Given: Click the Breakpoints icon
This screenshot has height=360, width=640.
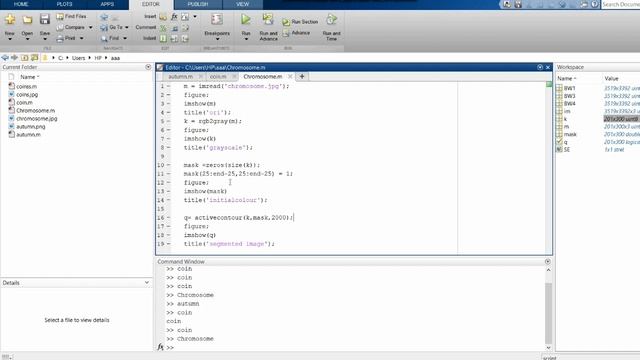Looking at the screenshot, I should click(217, 19).
